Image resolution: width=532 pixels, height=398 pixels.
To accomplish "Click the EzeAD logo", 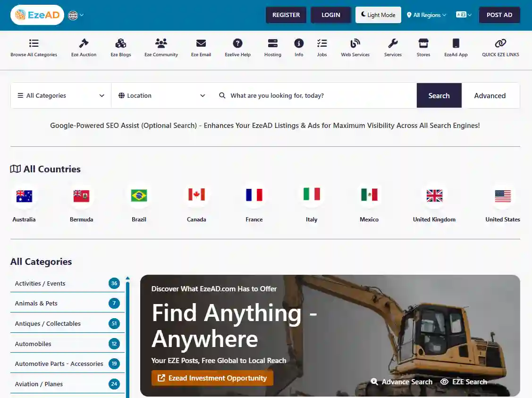I will pos(37,15).
